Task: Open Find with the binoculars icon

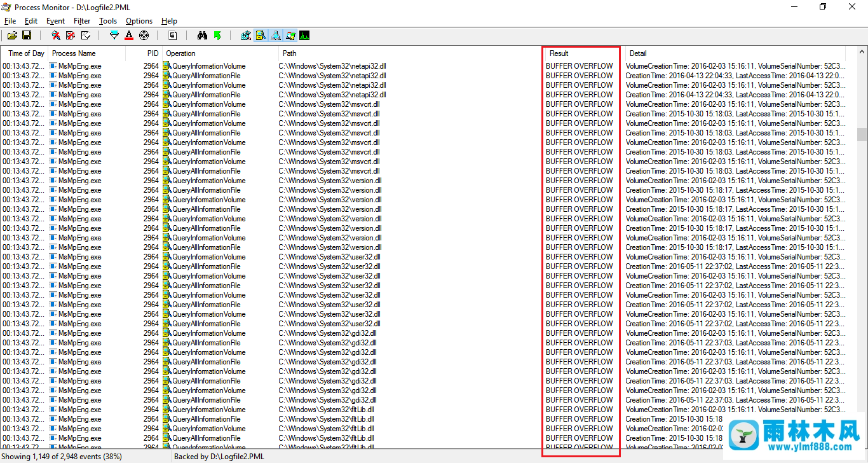Action: click(203, 36)
